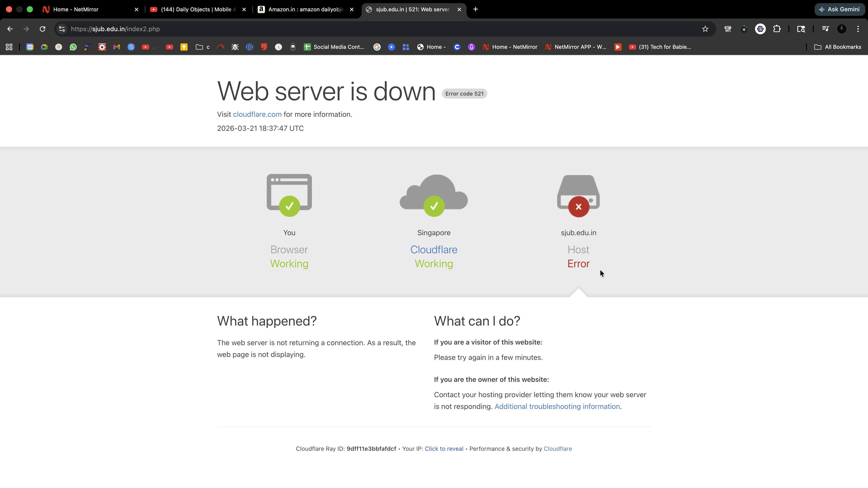This screenshot has height=488, width=868.
Task: Open a new tab with plus button
Action: point(475,9)
